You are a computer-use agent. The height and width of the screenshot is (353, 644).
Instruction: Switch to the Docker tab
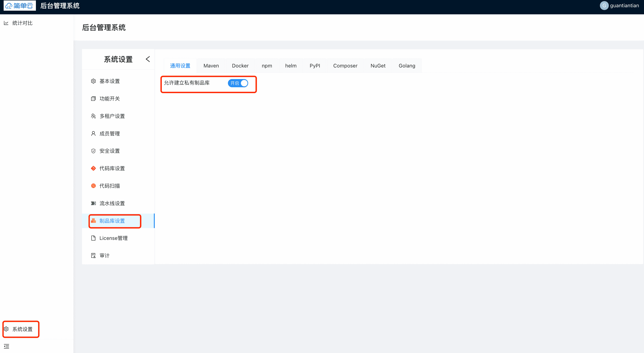(240, 66)
